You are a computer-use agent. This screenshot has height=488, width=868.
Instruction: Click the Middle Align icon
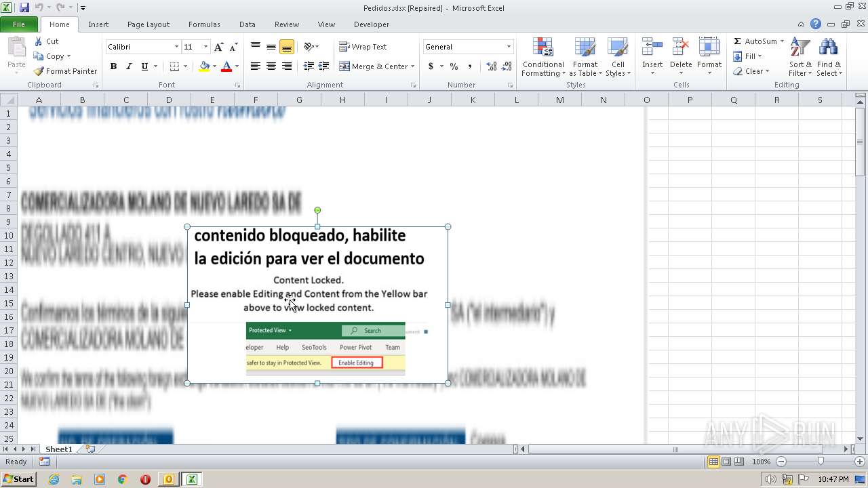point(271,47)
